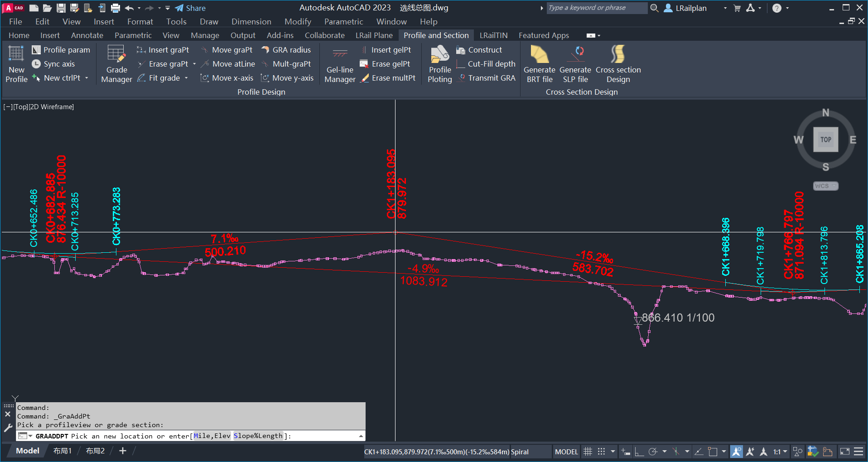Screen dimensions: 868x462
Task: Open the snap mode settings dropdown
Action: (613, 451)
